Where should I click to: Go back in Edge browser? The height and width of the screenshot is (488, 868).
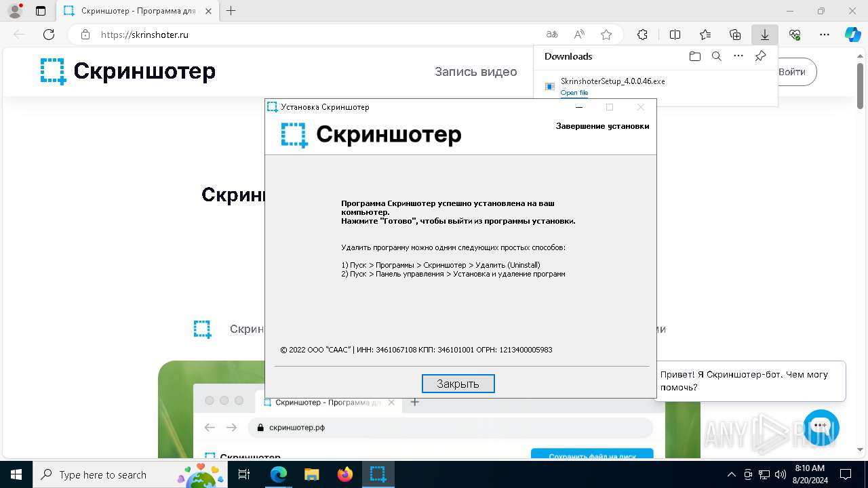(19, 35)
